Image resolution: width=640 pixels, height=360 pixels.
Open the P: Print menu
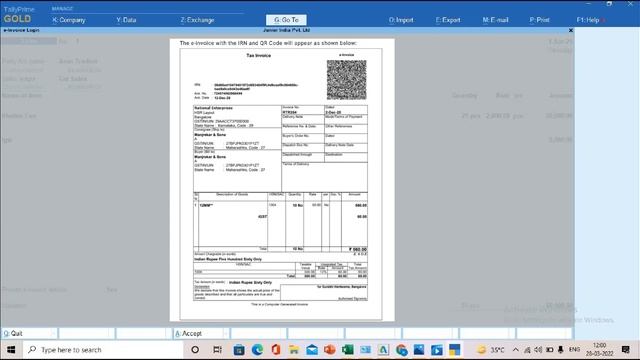tap(539, 20)
